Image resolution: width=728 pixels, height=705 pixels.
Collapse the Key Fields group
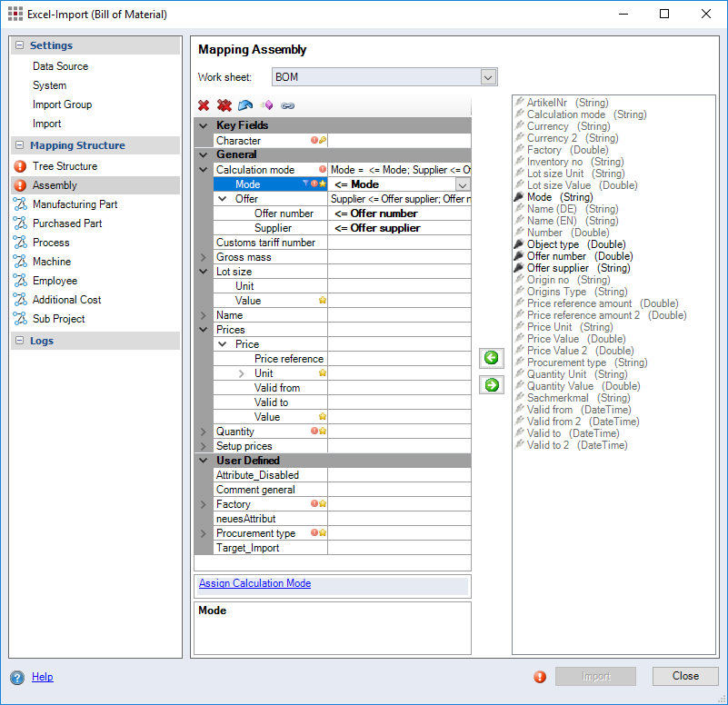[203, 125]
